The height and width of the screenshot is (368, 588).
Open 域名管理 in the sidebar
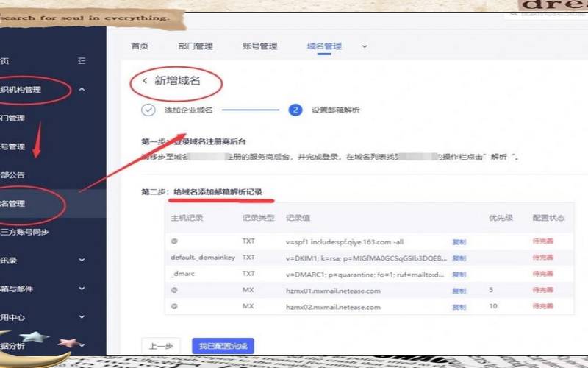pos(12,204)
